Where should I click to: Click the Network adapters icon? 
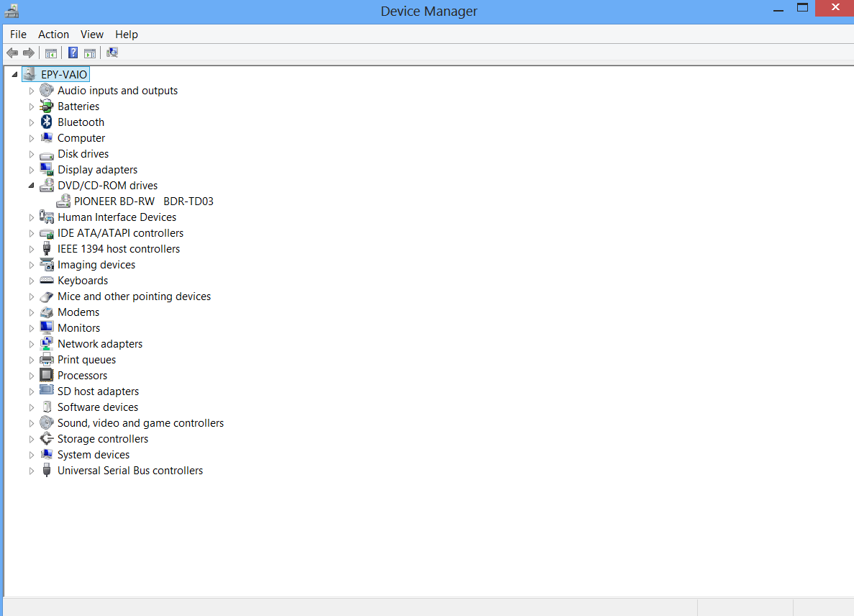(47, 344)
